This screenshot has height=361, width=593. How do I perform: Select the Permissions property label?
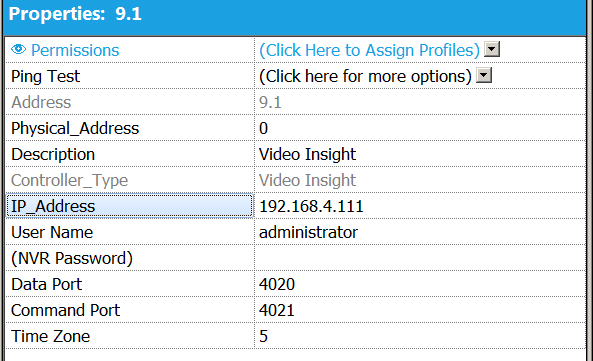75,50
